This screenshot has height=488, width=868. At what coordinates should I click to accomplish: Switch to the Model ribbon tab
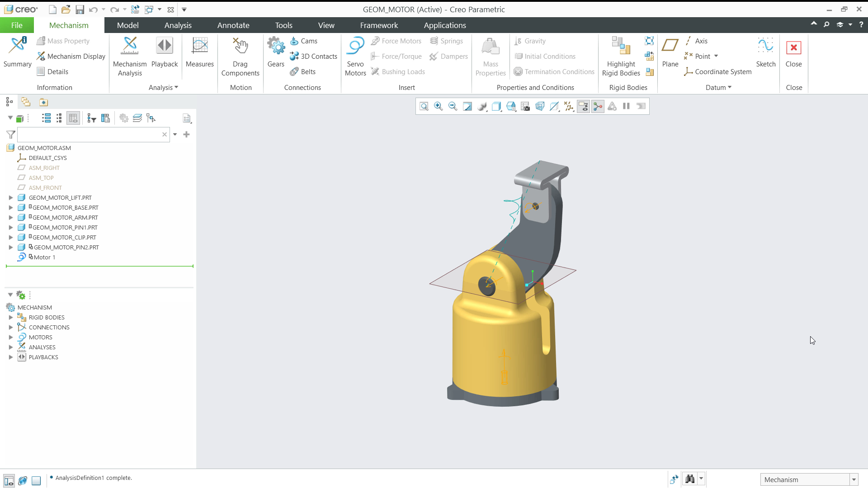127,25
